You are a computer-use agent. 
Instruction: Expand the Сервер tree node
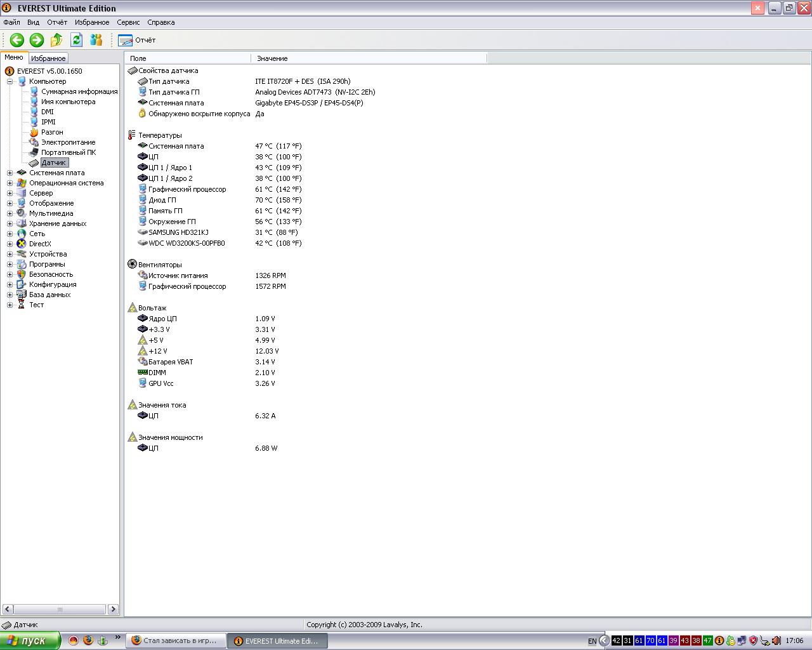(10, 193)
